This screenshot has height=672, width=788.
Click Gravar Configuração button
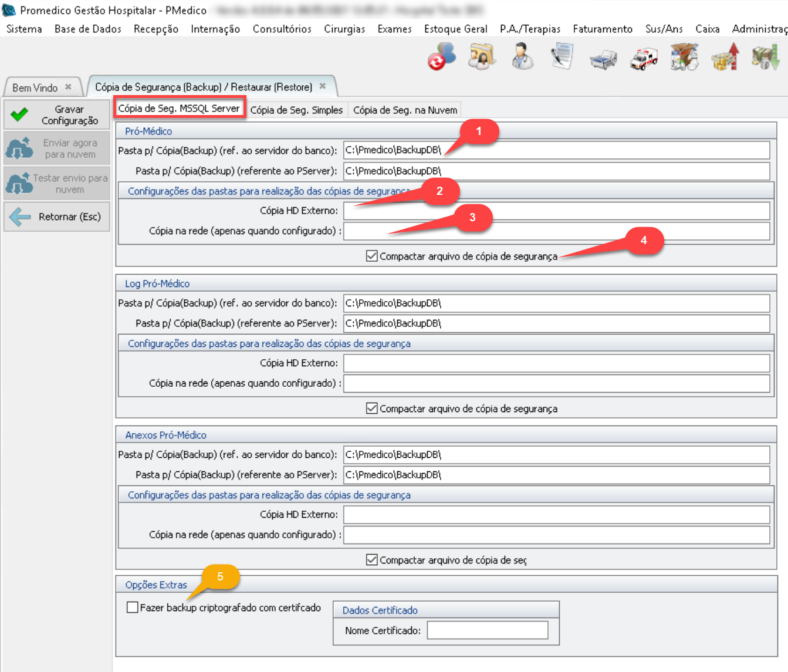click(x=58, y=114)
